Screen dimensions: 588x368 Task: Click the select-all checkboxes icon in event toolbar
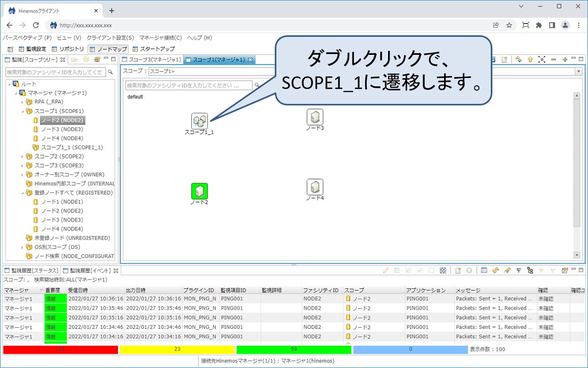pos(443,271)
